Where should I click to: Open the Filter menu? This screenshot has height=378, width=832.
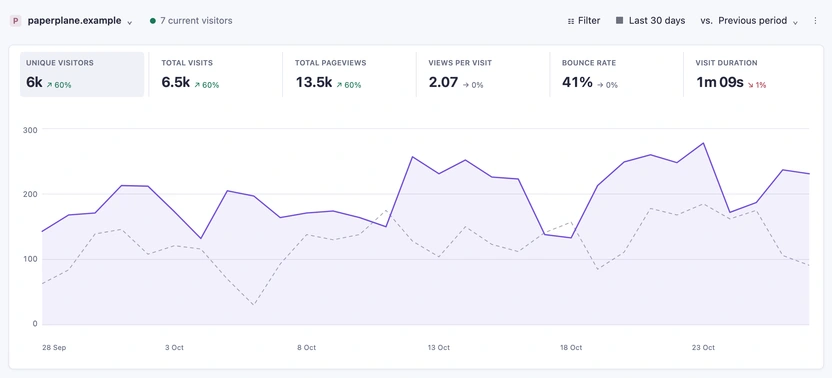[x=584, y=21]
